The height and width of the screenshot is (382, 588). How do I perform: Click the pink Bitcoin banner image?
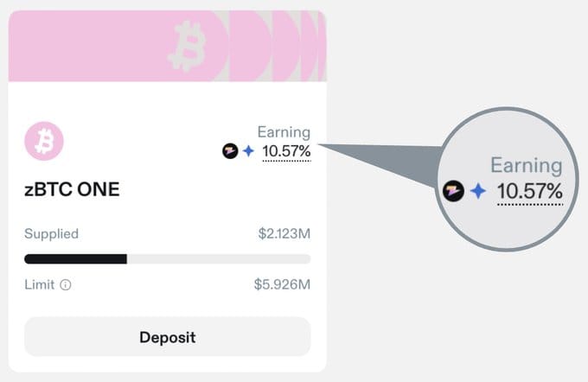tap(167, 46)
